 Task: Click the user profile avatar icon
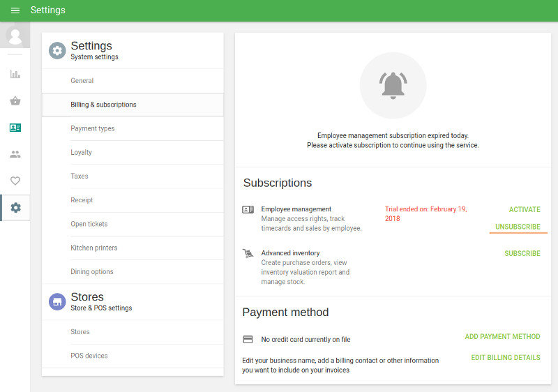click(15, 36)
